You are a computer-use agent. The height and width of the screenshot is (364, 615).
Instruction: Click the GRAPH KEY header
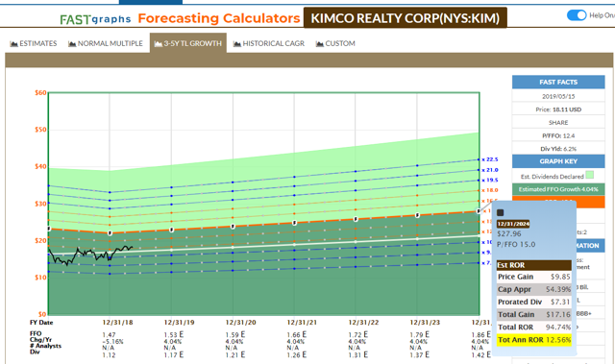[558, 161]
